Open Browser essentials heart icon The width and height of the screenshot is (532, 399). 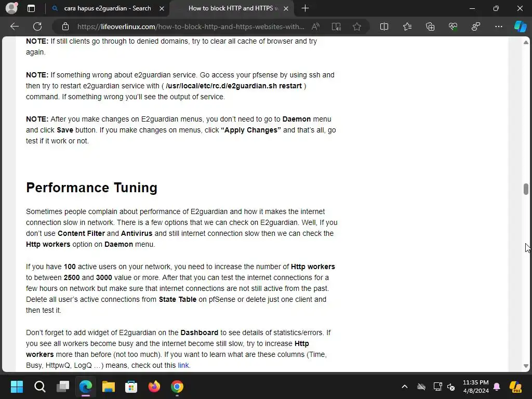point(453,26)
